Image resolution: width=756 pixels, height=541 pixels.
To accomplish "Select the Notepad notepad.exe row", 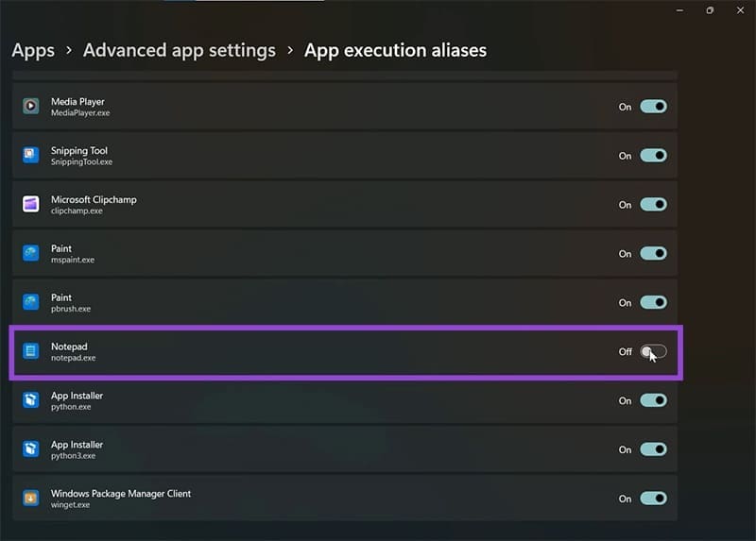I will tap(345, 351).
